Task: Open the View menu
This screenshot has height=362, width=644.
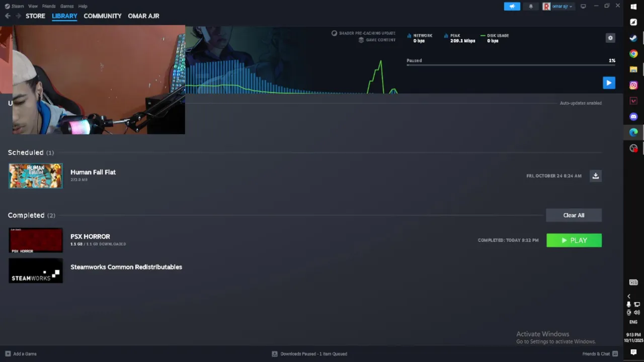Action: click(33, 6)
